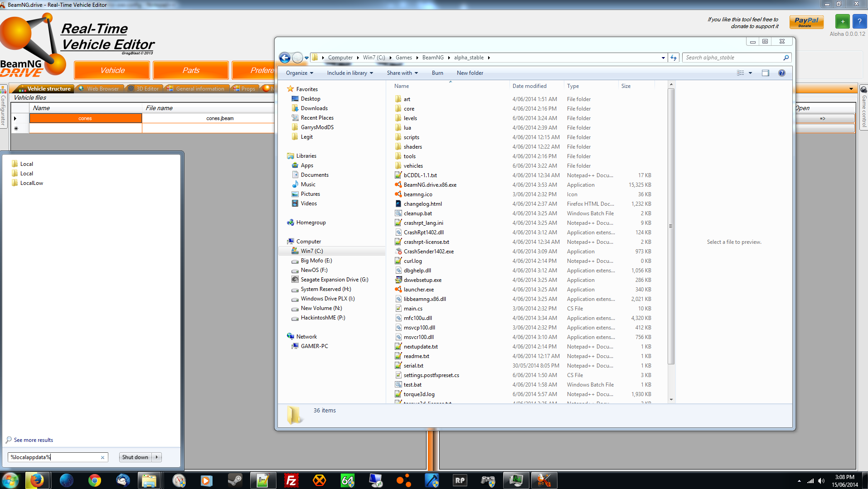Open the Share with dropdown

tap(402, 73)
